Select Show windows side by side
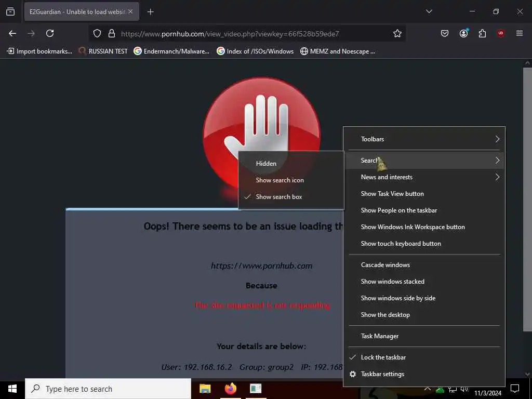 click(x=424, y=298)
